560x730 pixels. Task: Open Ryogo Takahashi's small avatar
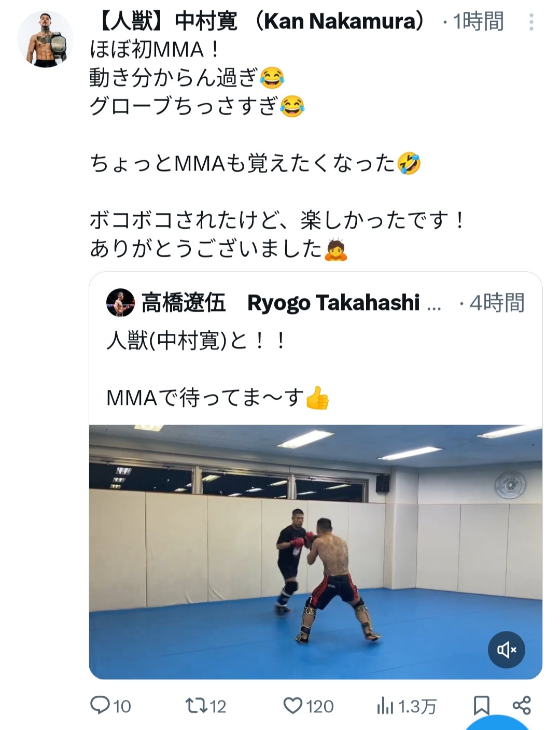coord(120,303)
